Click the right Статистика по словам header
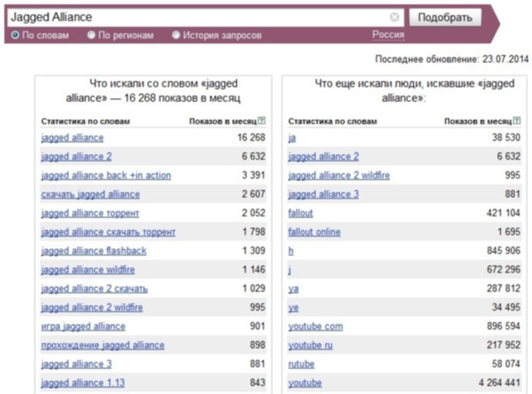 pos(332,122)
